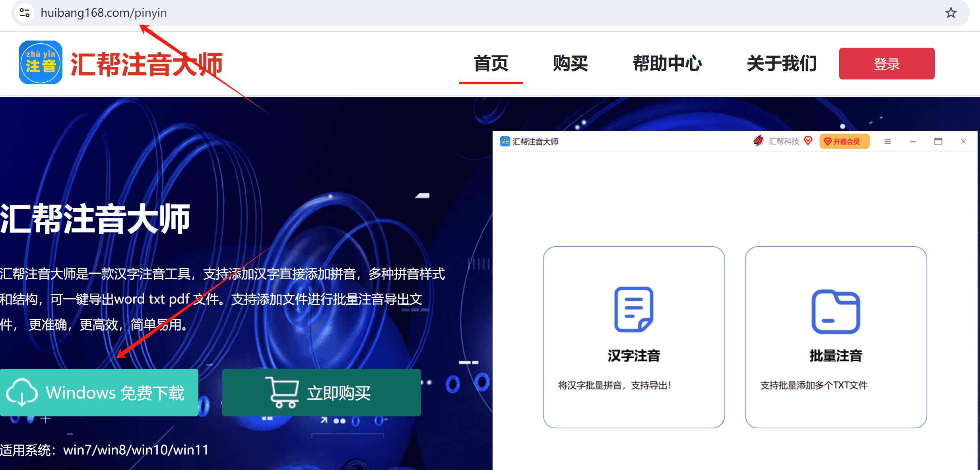Click the 汇帮科技 logo icon in title bar
Image resolution: width=980 pixels, height=470 pixels.
click(759, 141)
